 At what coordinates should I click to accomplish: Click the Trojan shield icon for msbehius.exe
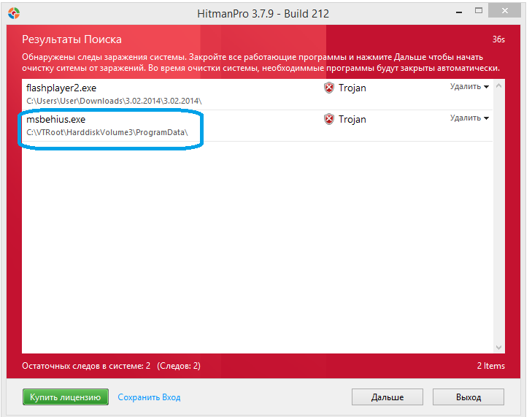pyautogui.click(x=329, y=119)
